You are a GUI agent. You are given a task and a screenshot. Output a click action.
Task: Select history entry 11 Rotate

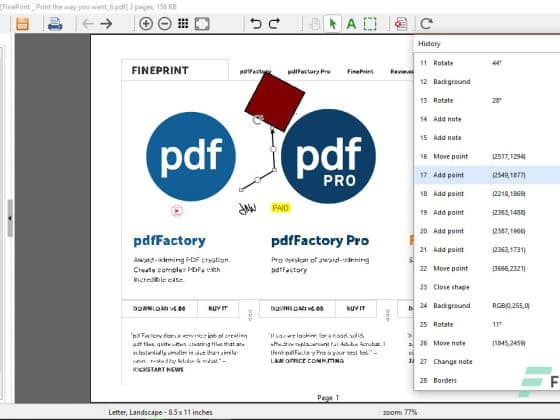pyautogui.click(x=487, y=63)
